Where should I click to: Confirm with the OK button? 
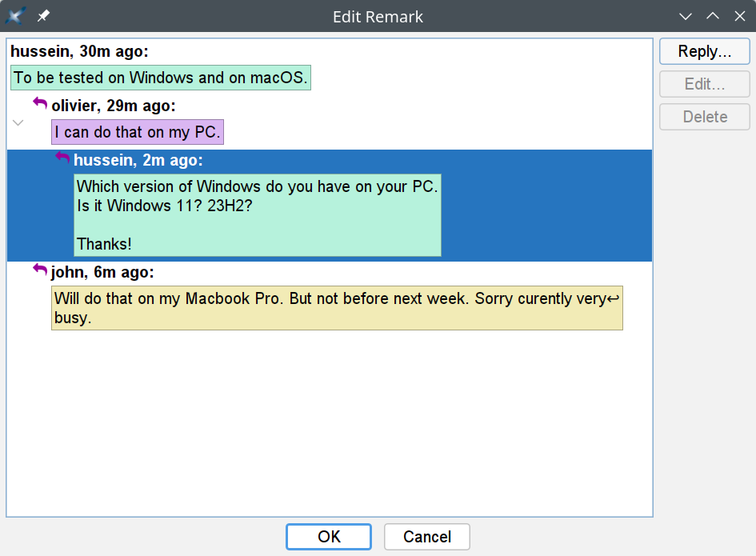click(329, 536)
